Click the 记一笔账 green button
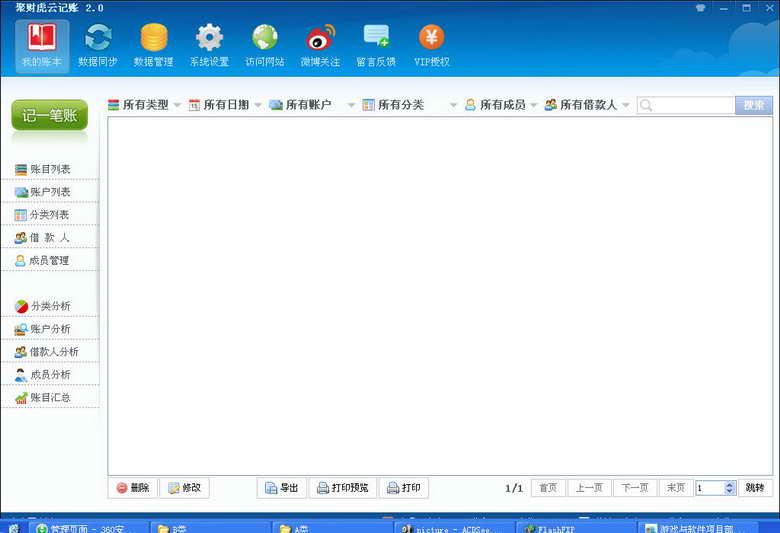 [x=50, y=116]
